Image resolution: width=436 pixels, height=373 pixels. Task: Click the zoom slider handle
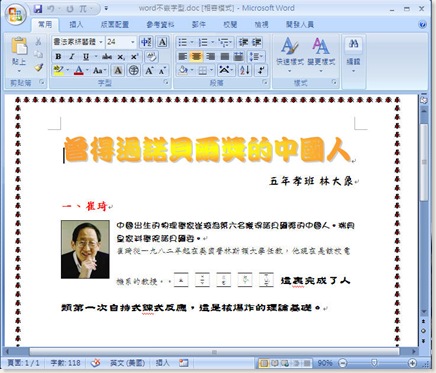[374, 363]
